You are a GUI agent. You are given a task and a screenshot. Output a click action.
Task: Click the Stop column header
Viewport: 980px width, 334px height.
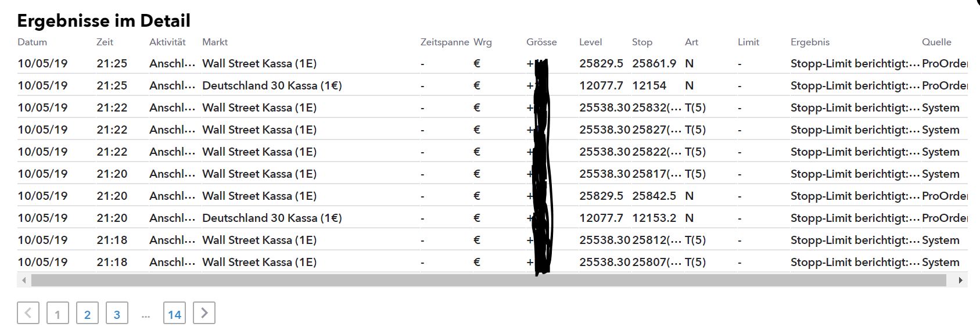642,42
